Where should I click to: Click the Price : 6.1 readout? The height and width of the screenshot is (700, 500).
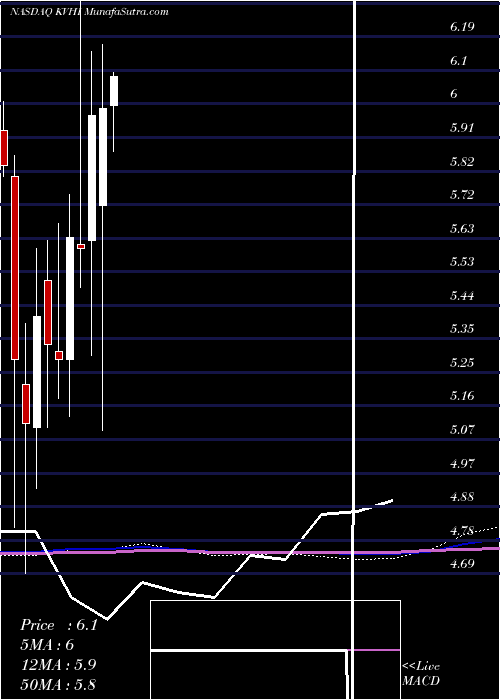(59, 625)
